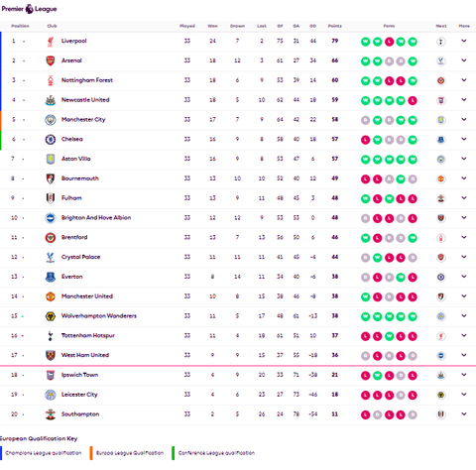This screenshot has height=470, width=476.
Task: Click Arsenal's 66 points value
Action: (335, 60)
